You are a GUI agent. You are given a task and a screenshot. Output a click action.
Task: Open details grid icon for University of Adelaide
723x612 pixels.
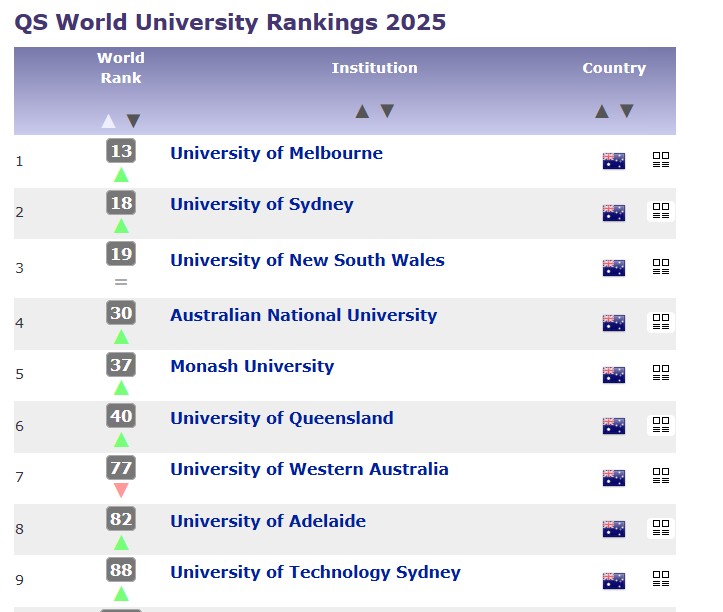(661, 527)
